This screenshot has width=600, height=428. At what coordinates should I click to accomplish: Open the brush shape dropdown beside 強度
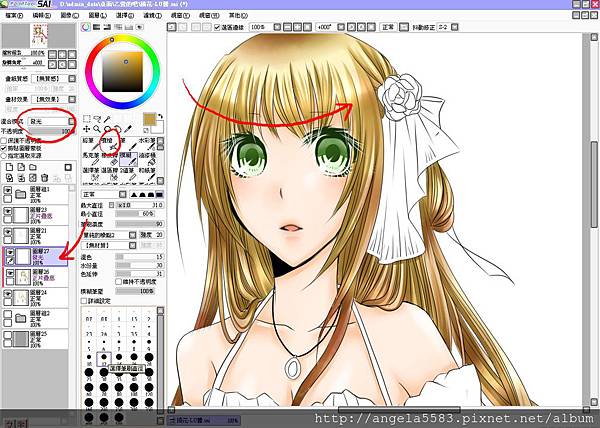(132, 235)
